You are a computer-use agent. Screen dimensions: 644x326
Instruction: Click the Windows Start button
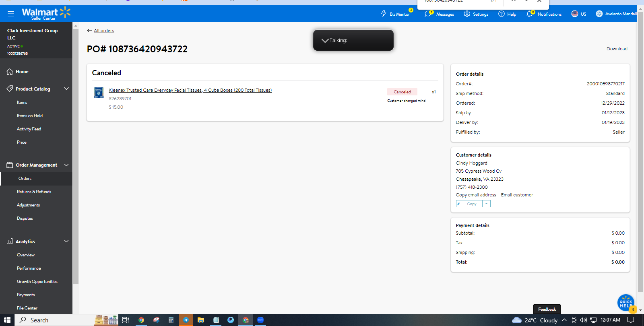7,320
